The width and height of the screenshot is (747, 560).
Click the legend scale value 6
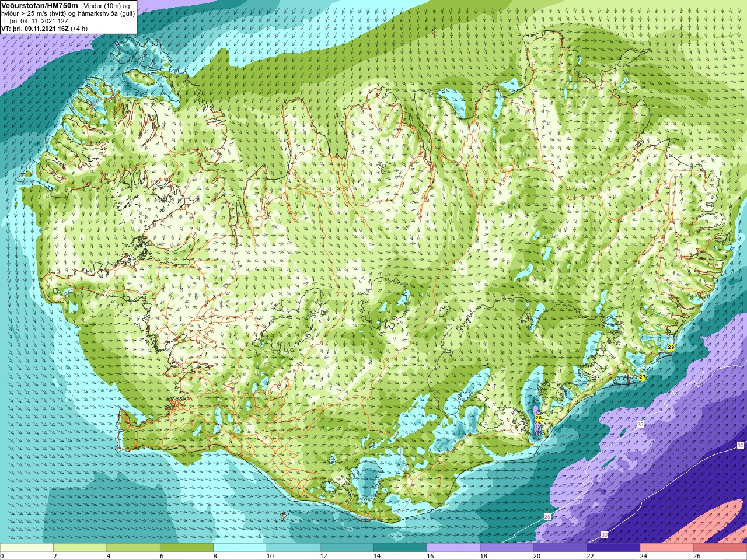click(162, 556)
